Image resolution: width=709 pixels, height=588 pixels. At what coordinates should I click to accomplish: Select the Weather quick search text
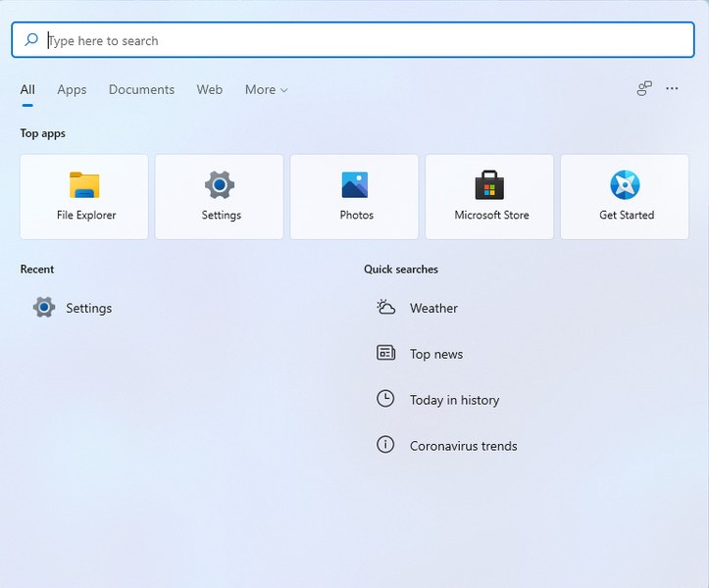click(433, 309)
